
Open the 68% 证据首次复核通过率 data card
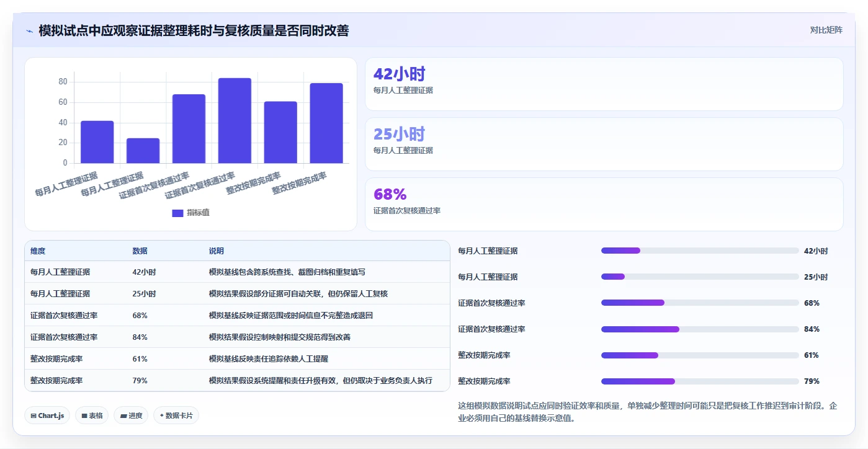(604, 204)
